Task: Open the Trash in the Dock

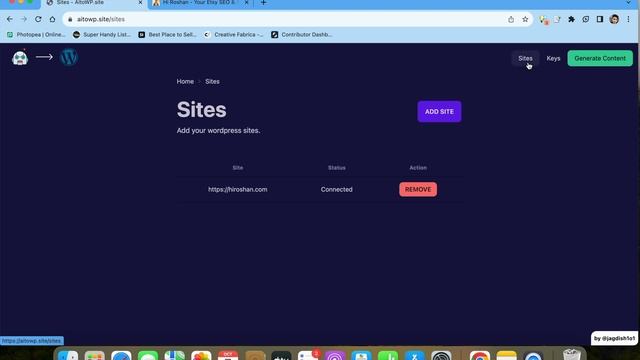Action: (571, 355)
